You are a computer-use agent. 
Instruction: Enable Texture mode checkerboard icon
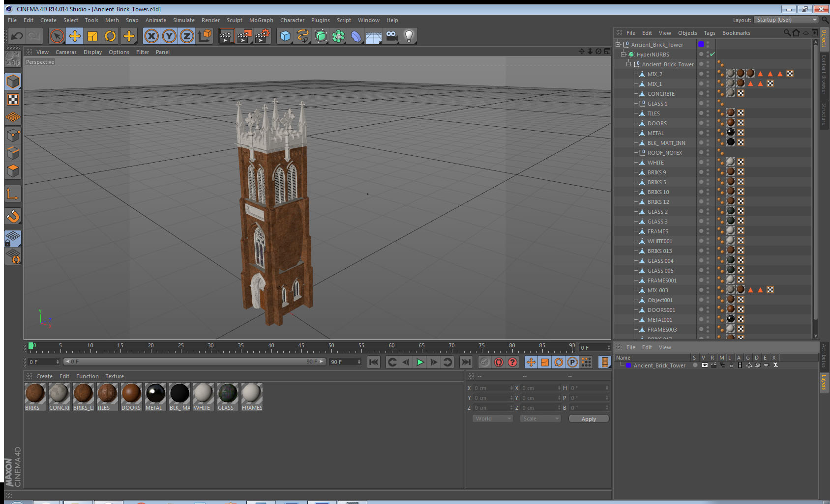13,100
